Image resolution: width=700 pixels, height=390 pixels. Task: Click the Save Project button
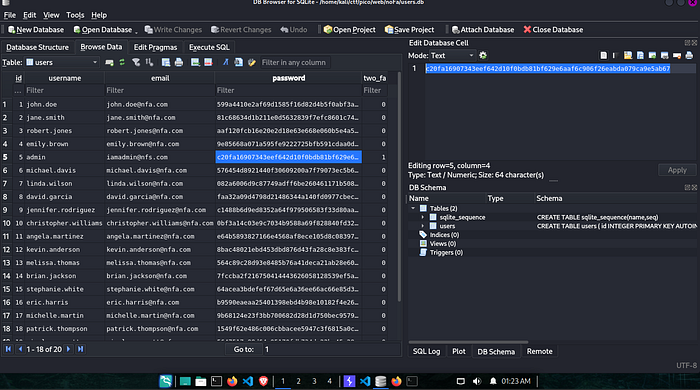[409, 30]
